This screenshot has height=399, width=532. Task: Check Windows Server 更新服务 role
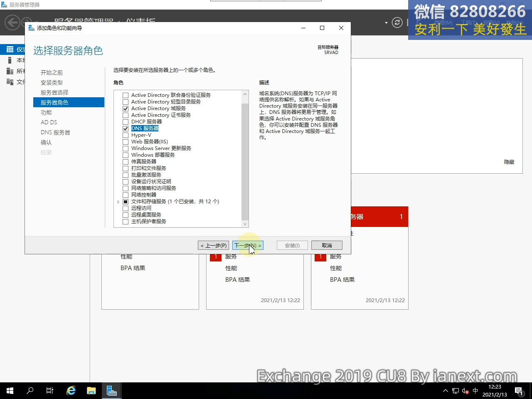[126, 148]
